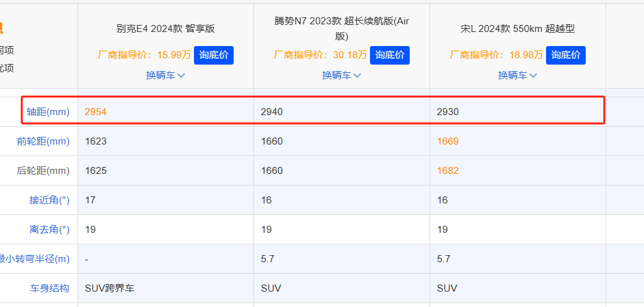Open 换辆车 dropdown under 宋L

tap(517, 75)
